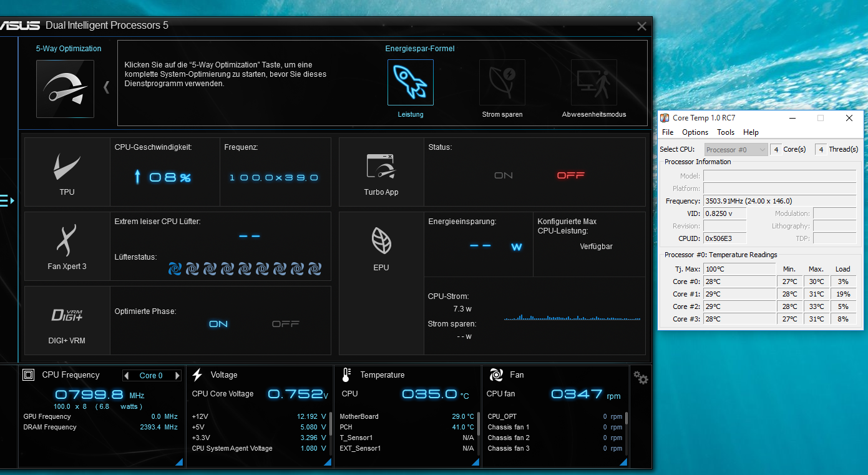The image size is (868, 475).
Task: Click the DRAM Frequency row
Action: 100,428
